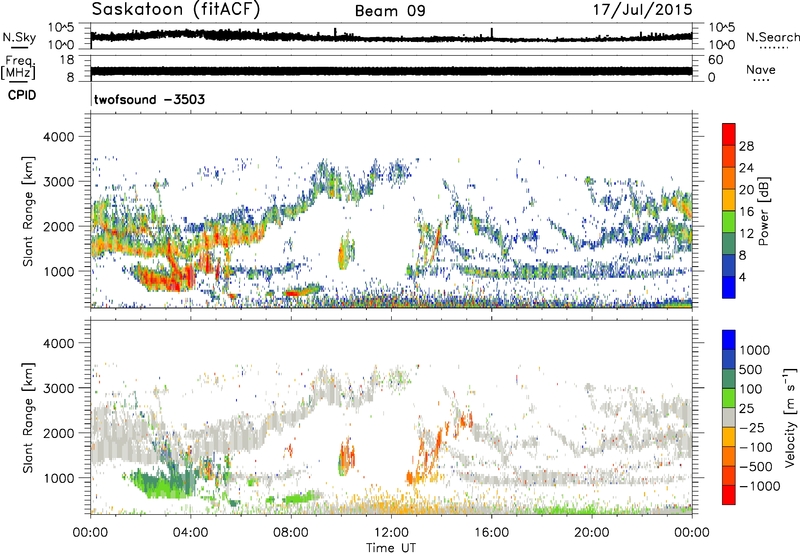Click the '-1000' label on the velocity colorbar
The width and height of the screenshot is (800, 554).
pos(760,486)
